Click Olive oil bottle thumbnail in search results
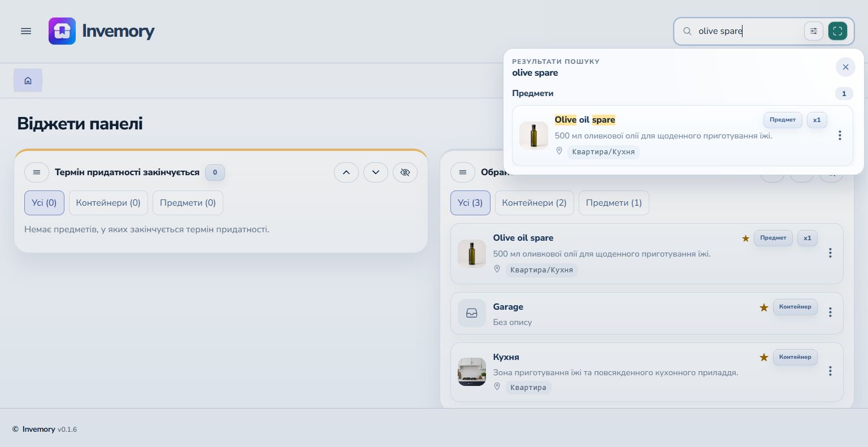868x447 pixels. pos(534,136)
